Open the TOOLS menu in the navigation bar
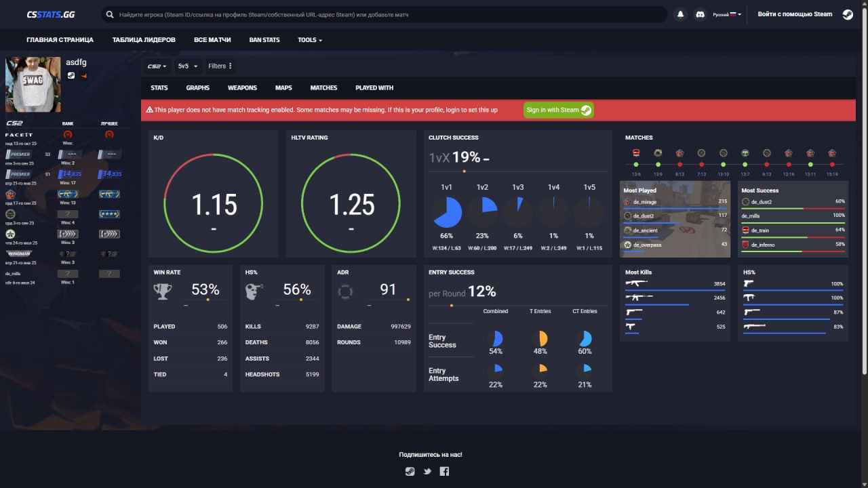The height and width of the screenshot is (488, 868). pos(309,40)
